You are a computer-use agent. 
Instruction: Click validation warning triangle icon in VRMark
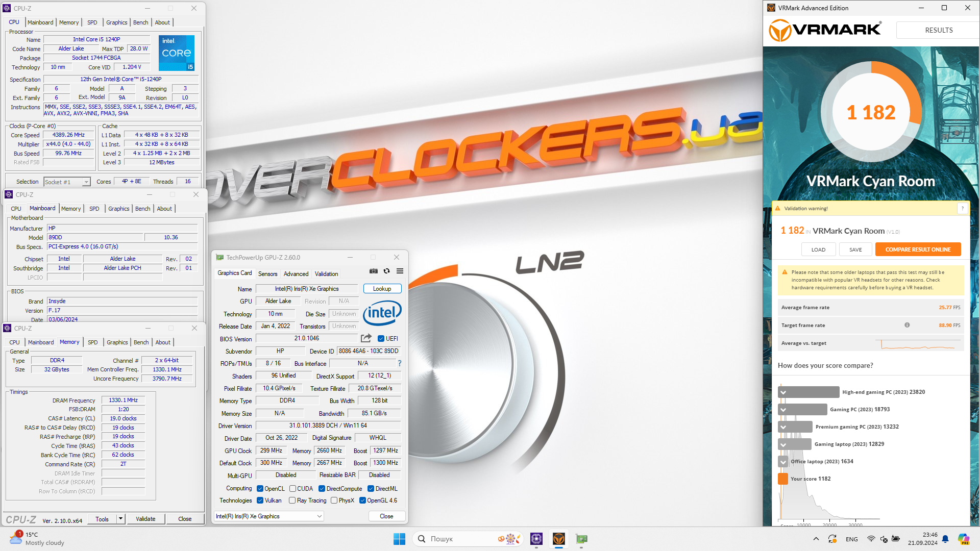(x=778, y=208)
